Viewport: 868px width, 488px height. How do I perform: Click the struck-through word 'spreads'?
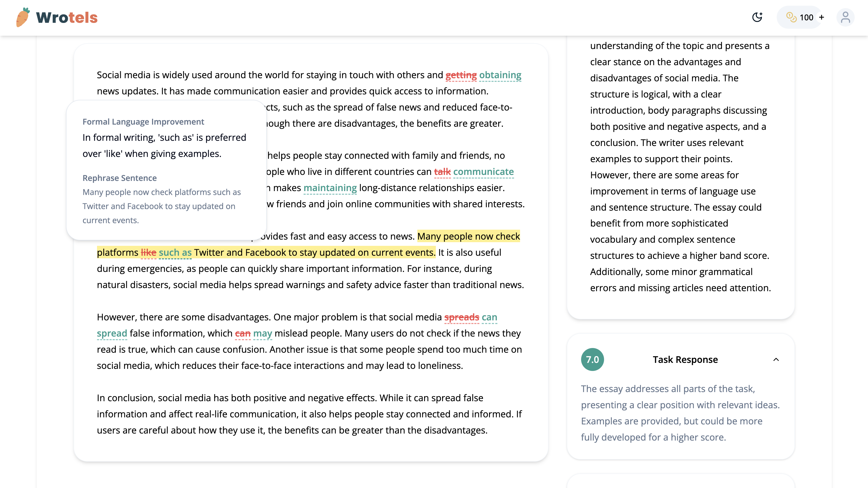[x=461, y=317]
